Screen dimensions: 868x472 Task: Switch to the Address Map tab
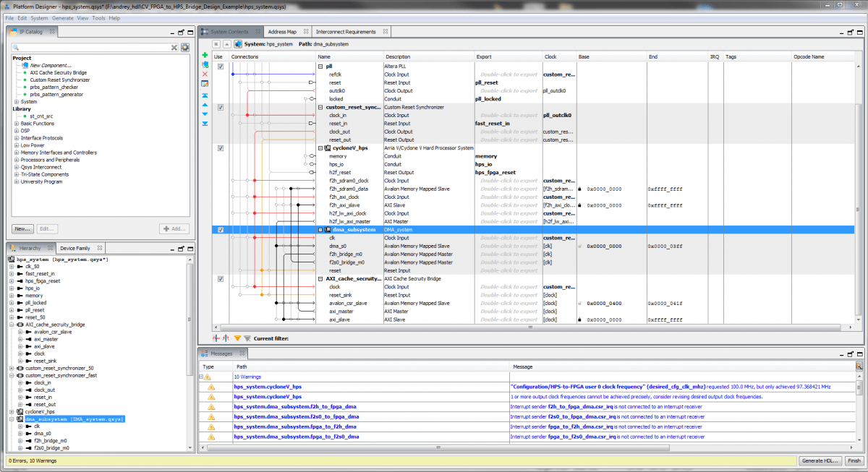click(282, 32)
